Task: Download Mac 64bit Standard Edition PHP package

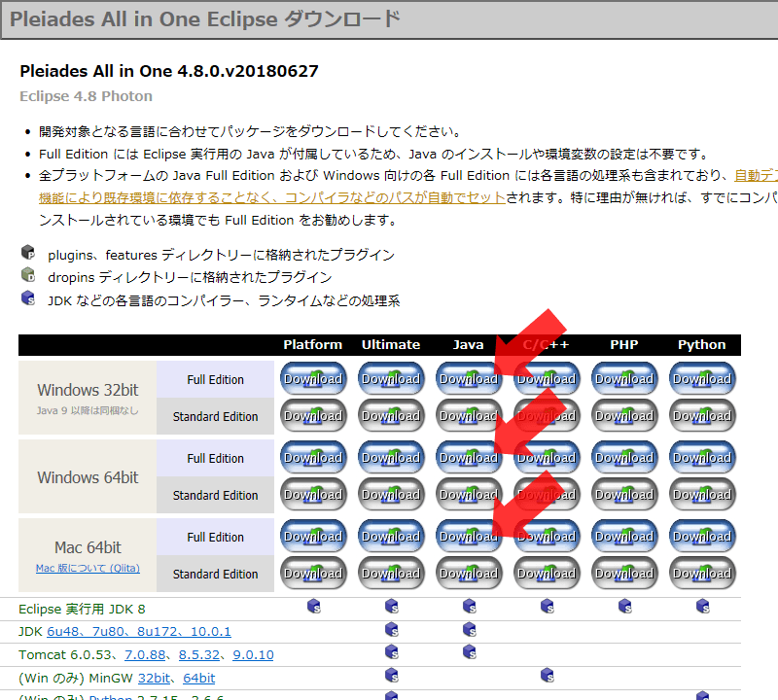Action: click(624, 573)
